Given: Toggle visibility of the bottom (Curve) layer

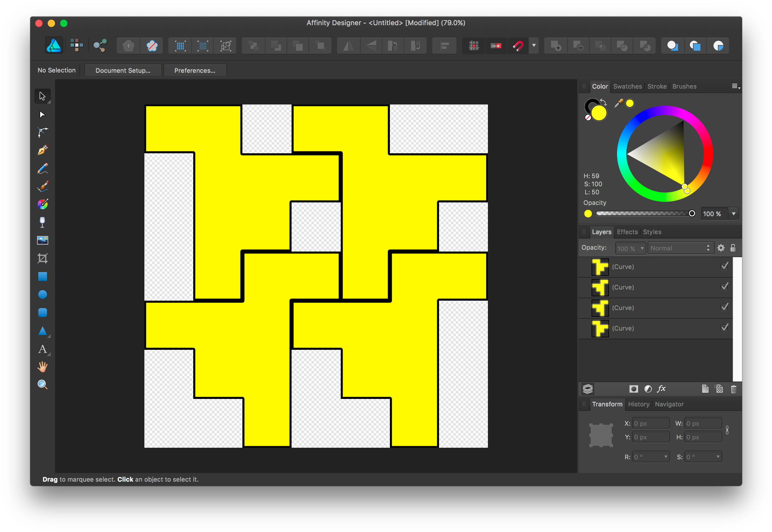Looking at the screenshot, I should coord(724,328).
